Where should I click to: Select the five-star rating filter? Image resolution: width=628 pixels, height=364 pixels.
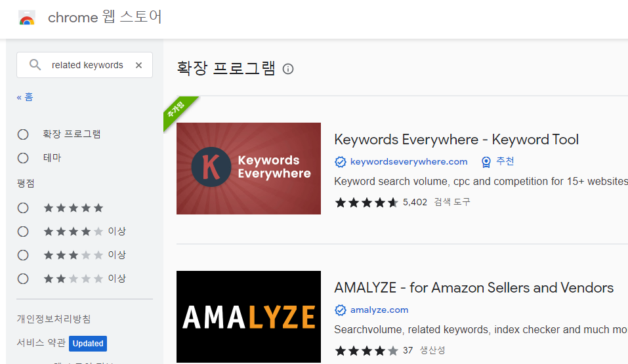tap(23, 208)
